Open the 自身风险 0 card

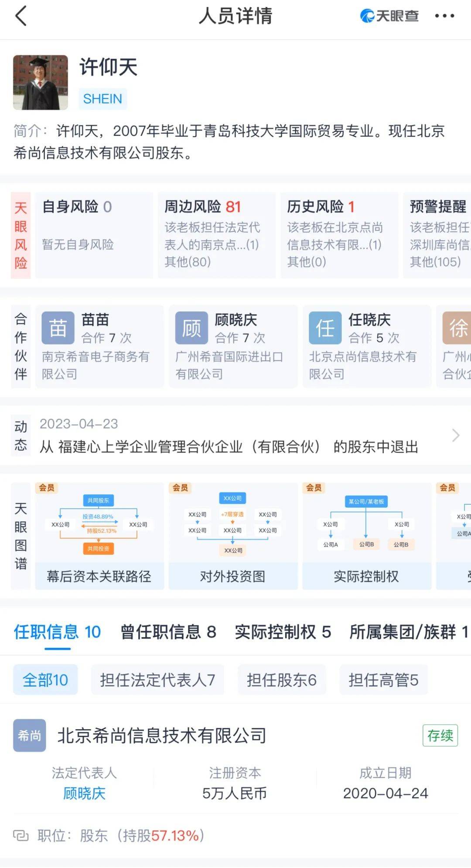[x=94, y=235]
